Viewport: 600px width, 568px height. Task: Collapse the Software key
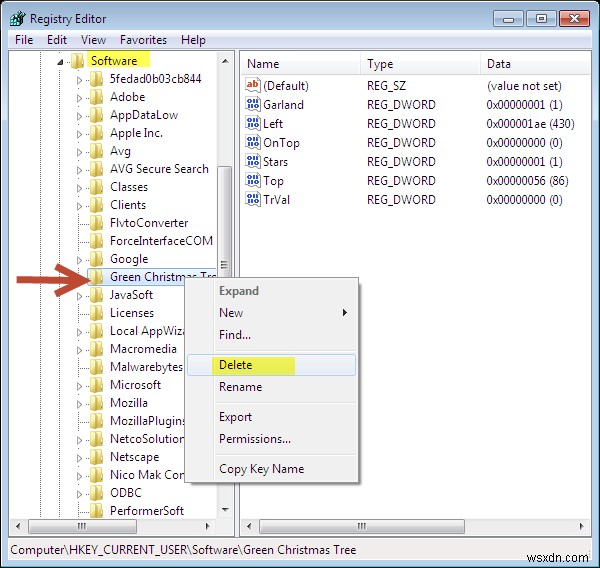pyautogui.click(x=60, y=62)
